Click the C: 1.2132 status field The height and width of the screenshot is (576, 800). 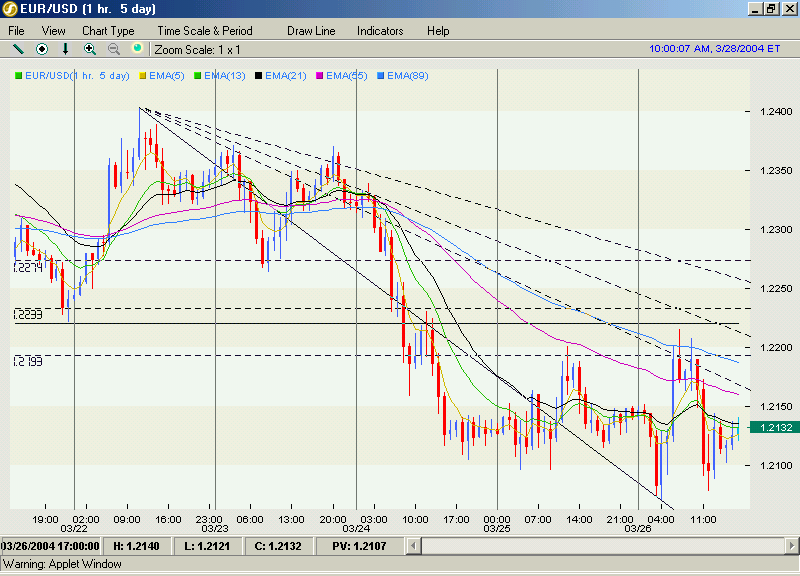278,546
